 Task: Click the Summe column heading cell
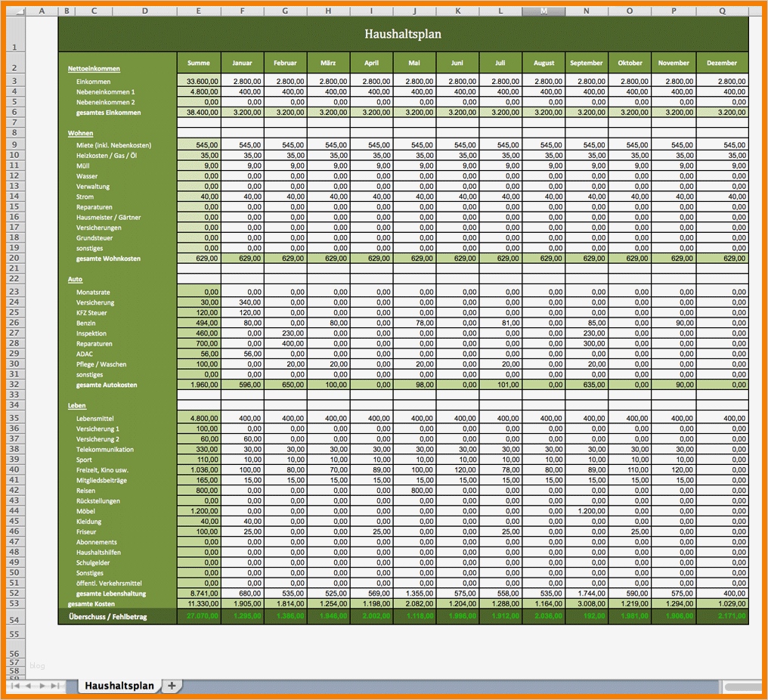(x=198, y=63)
